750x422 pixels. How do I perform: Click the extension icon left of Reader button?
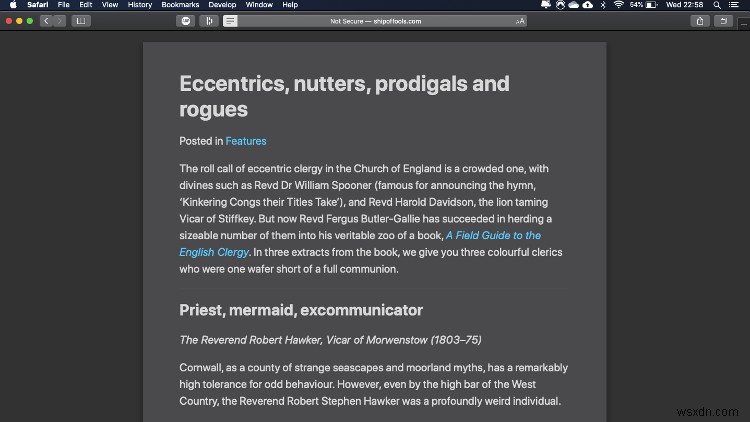tap(209, 20)
